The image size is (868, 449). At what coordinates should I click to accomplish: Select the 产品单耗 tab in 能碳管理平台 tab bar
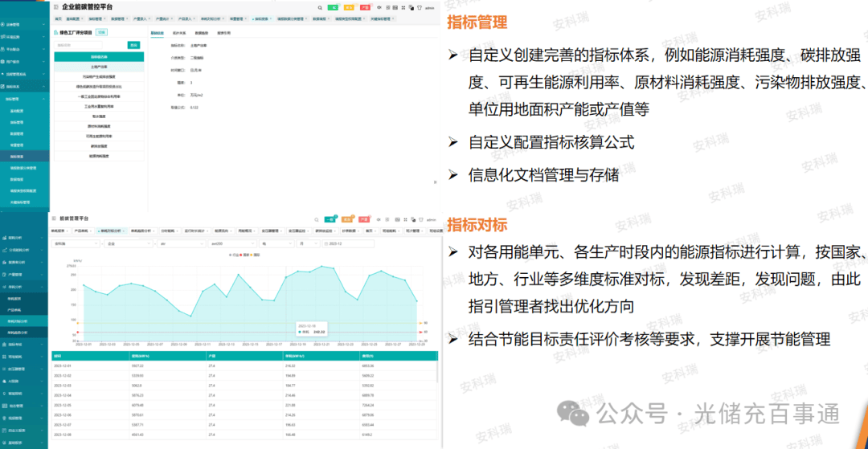pos(84,231)
